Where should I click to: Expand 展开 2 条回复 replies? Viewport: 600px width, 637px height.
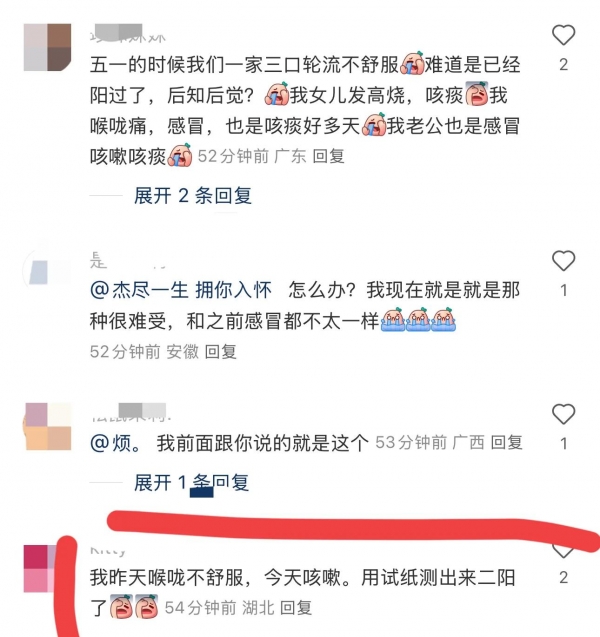click(x=193, y=196)
